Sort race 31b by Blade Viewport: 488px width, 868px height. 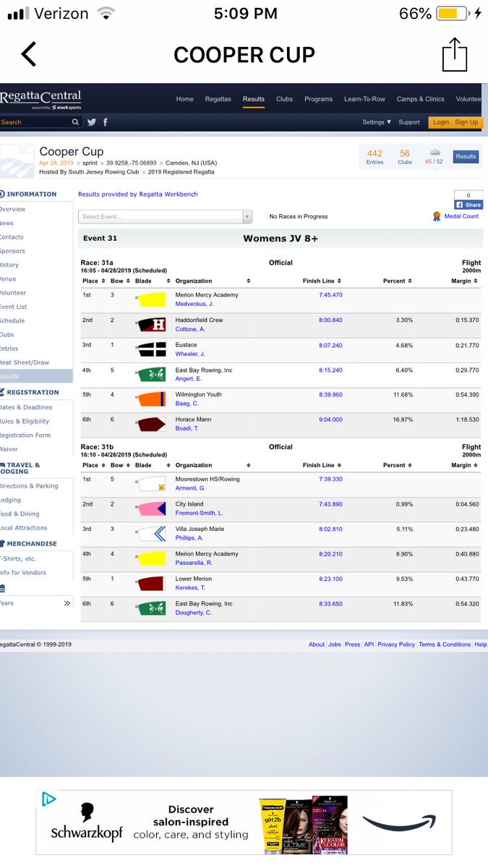(153, 465)
